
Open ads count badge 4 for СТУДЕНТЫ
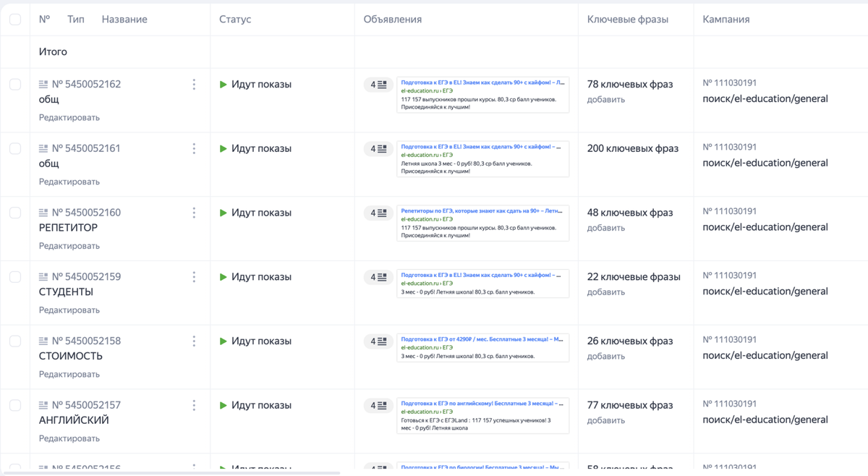coord(378,277)
